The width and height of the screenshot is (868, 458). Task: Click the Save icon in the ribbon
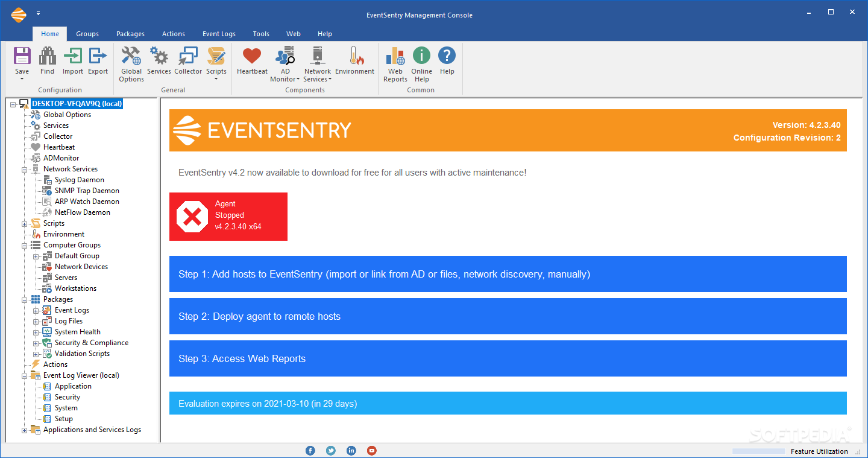pos(22,56)
